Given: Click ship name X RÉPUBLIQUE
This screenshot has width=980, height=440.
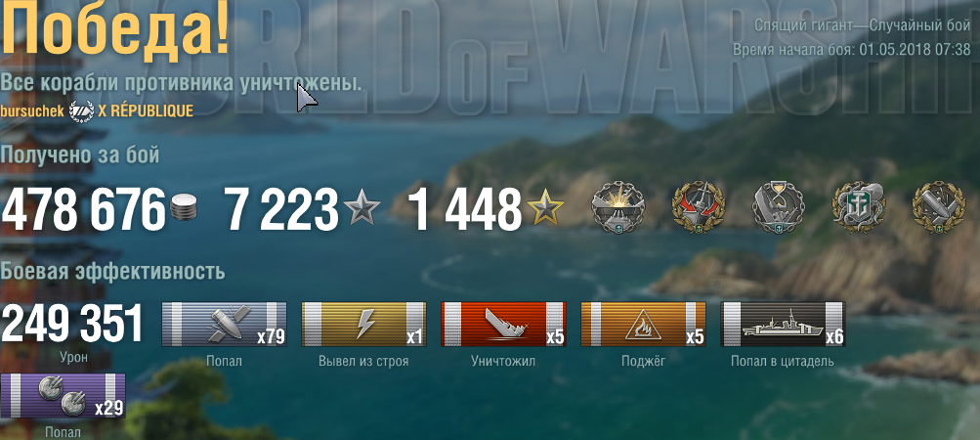Looking at the screenshot, I should point(146,110).
